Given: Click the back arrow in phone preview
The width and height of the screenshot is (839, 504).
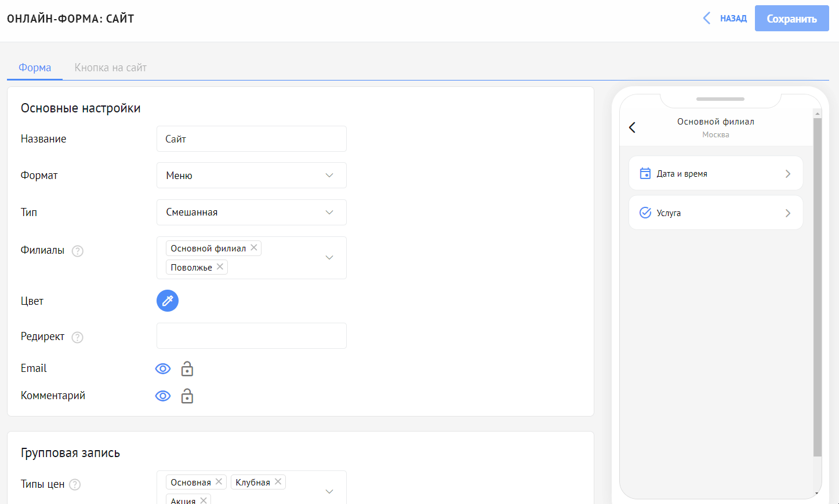Looking at the screenshot, I should (633, 127).
